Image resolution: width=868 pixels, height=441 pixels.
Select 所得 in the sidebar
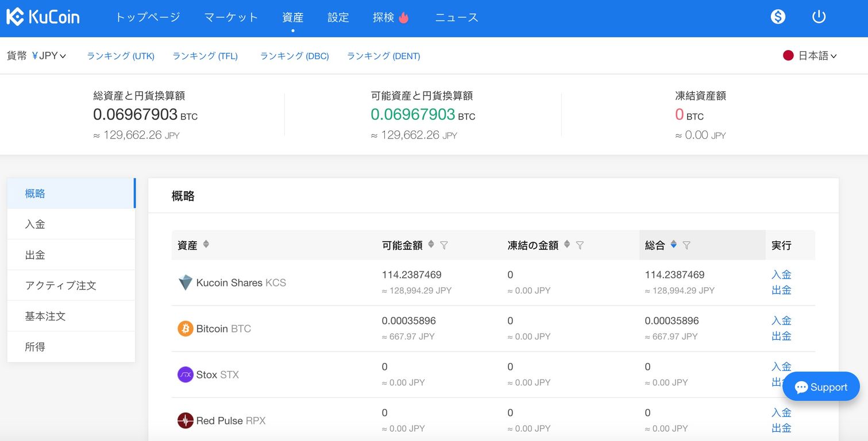(71, 347)
